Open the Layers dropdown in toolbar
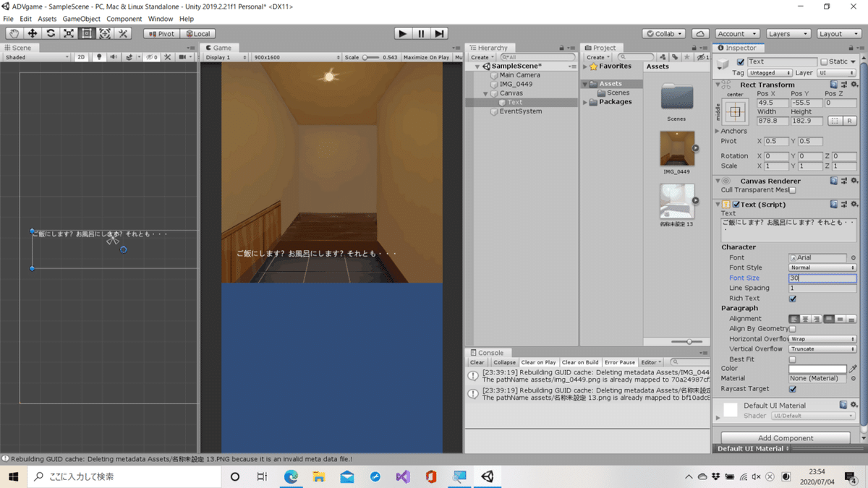The image size is (868, 488). 788,33
